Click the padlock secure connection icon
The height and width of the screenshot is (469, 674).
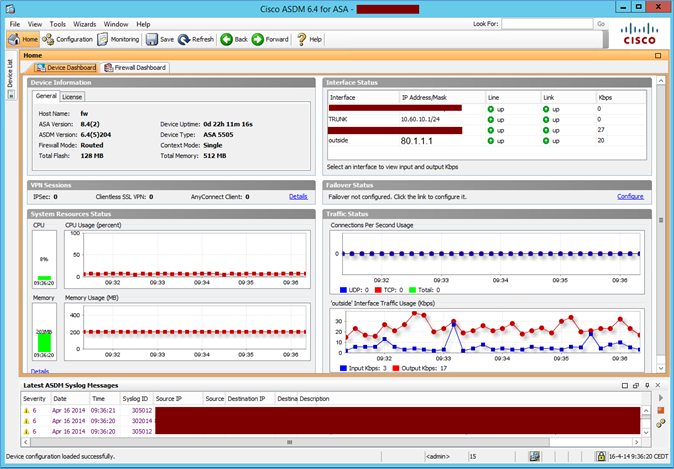[x=600, y=456]
